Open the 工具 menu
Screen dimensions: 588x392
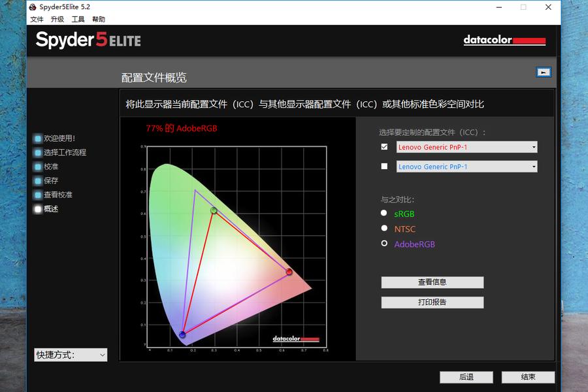point(78,20)
